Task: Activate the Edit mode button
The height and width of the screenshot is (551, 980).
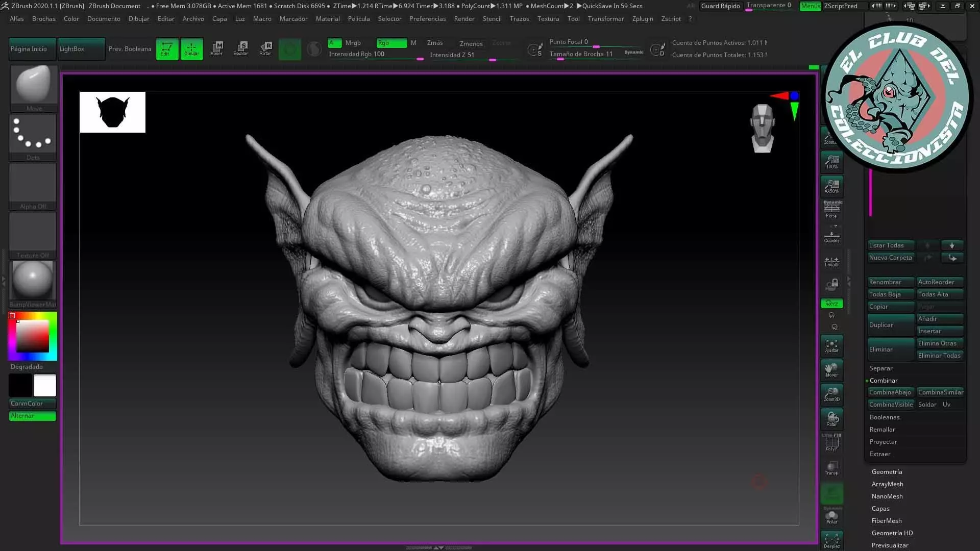Action: click(167, 49)
